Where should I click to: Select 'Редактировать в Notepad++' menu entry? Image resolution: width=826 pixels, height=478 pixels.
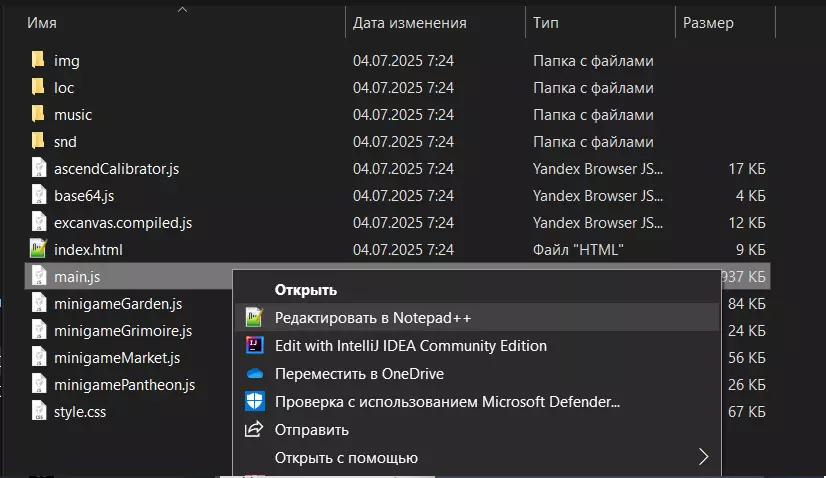point(372,318)
